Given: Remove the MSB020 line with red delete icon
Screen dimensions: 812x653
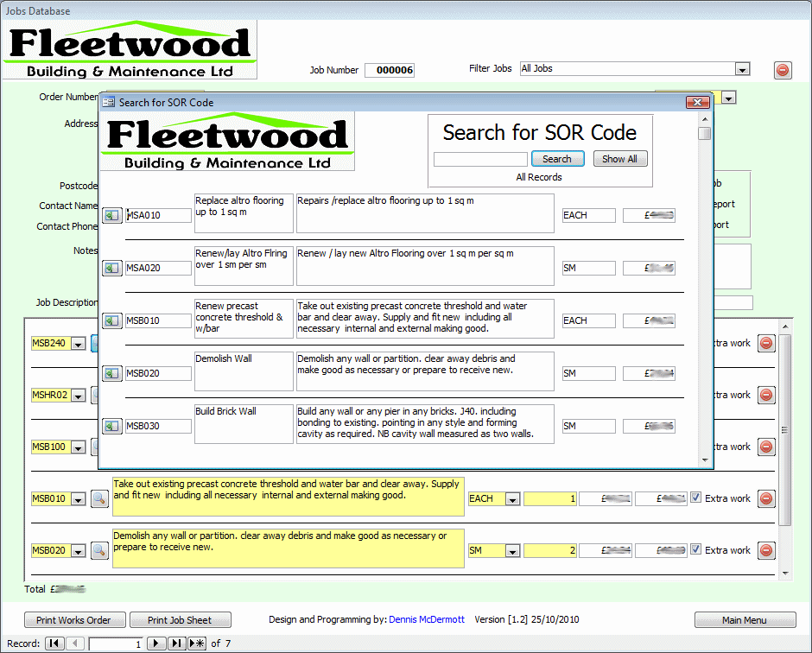Looking at the screenshot, I should tap(766, 550).
